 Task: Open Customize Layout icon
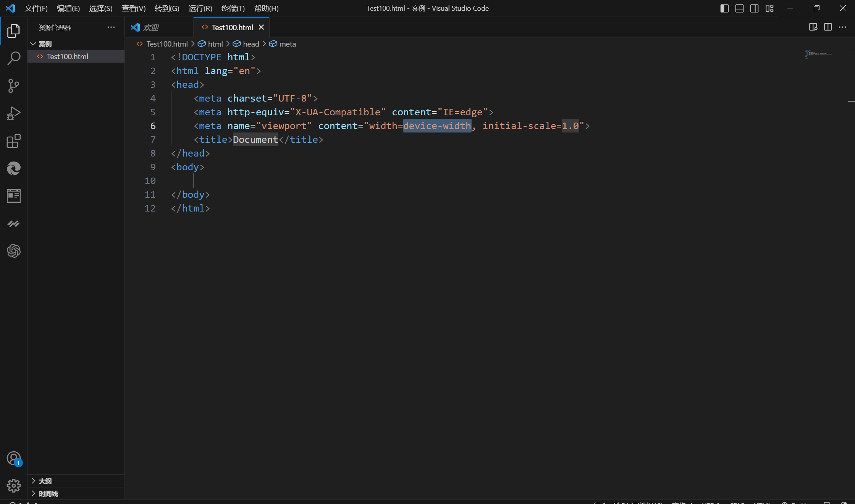pyautogui.click(x=769, y=8)
